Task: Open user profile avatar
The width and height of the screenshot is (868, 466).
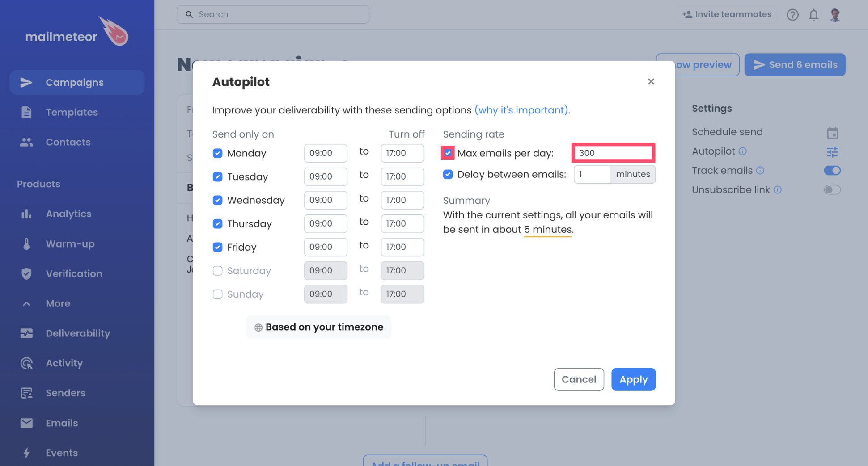Action: [835, 15]
